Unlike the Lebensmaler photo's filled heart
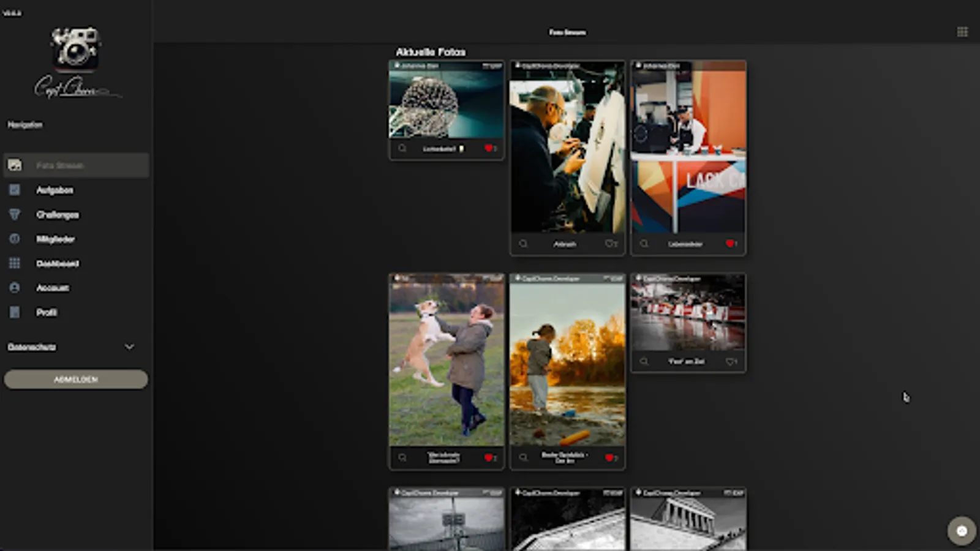The width and height of the screenshot is (980, 551). 729,244
